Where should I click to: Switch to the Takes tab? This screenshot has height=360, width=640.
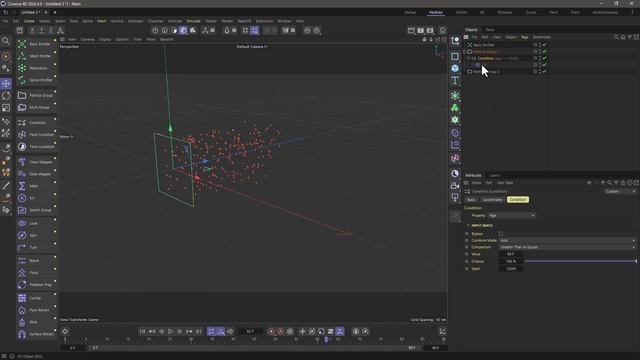490,30
